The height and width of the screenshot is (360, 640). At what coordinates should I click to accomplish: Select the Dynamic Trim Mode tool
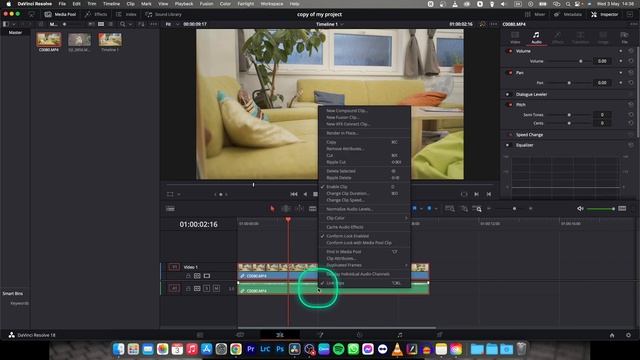click(x=299, y=209)
